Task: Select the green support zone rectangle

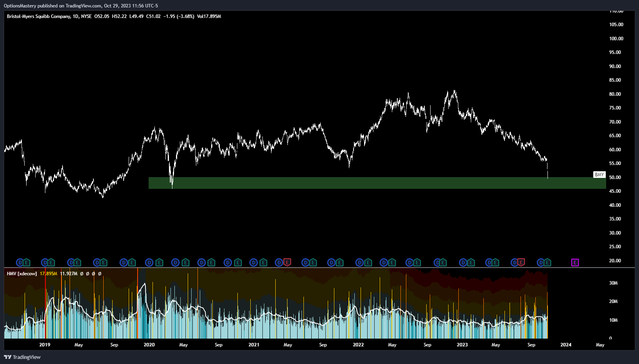Action: coord(377,183)
